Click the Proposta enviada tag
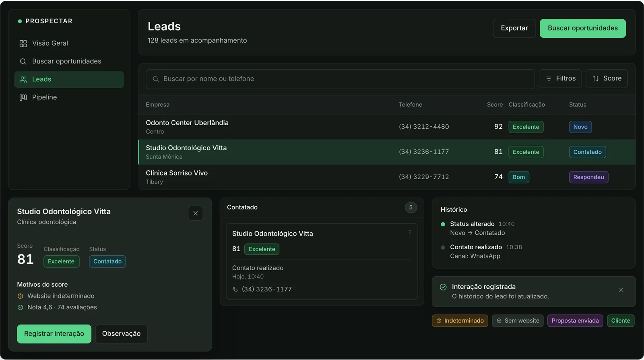 pos(575,321)
